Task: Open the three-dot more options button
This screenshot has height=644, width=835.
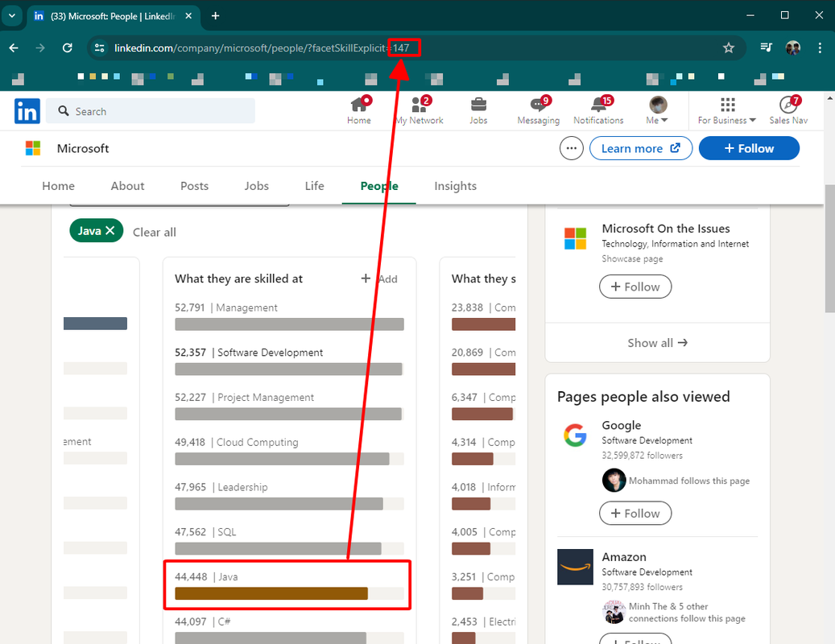Action: click(x=572, y=148)
